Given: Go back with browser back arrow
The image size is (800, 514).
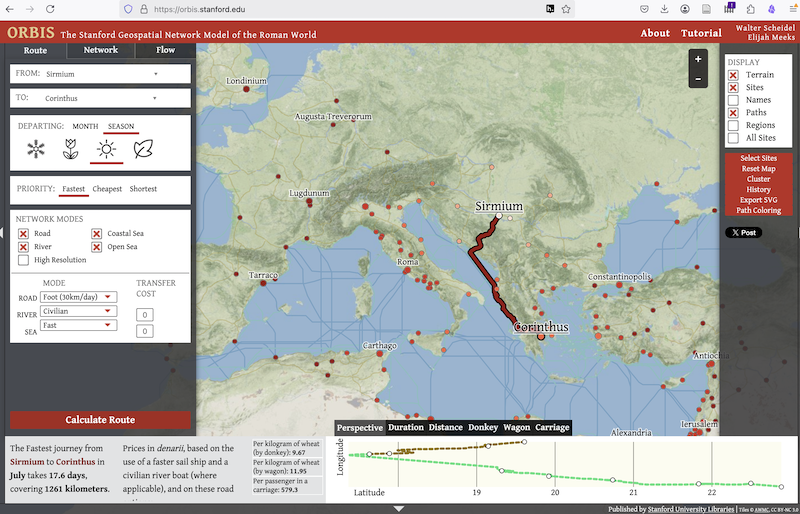Looking at the screenshot, I should (10, 9).
